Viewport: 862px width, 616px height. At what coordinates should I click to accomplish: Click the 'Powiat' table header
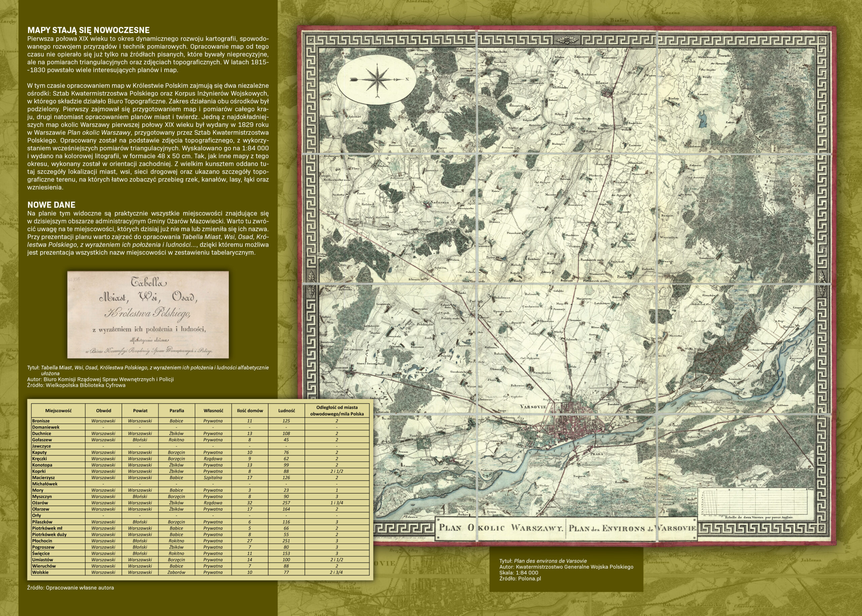pyautogui.click(x=140, y=411)
